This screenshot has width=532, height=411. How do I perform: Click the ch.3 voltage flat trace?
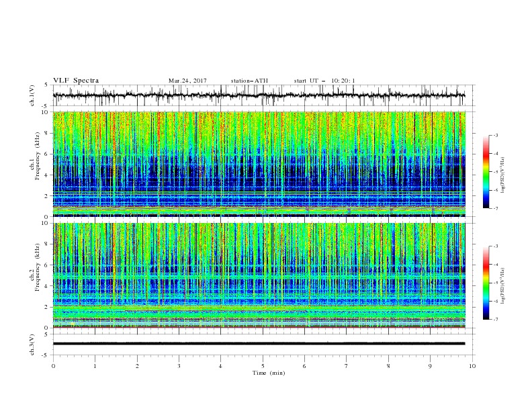259,344
